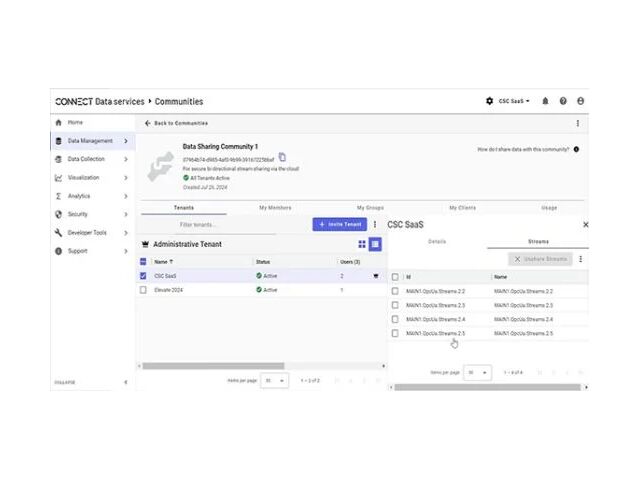The image size is (640, 480).
Task: Uncheck the CSC SaaS tenant checkbox
Action: coord(144,275)
